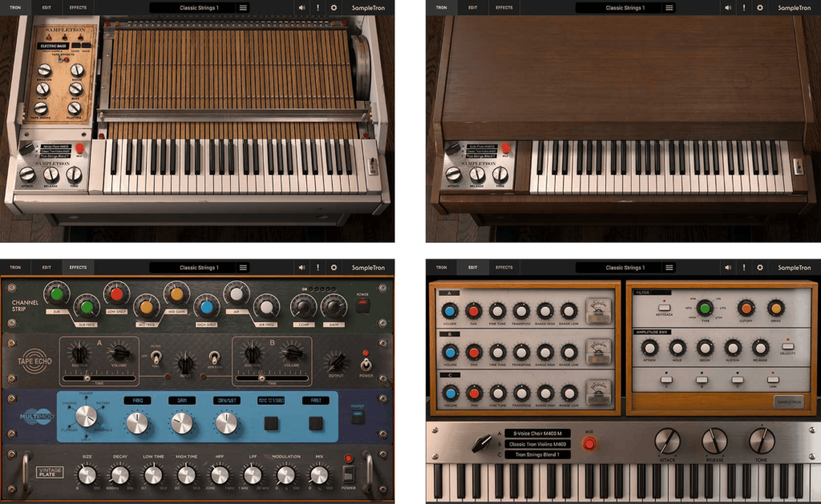Screen dimensions: 821x504
Task: Click the layer A blue Volume knob
Action: [x=449, y=312]
